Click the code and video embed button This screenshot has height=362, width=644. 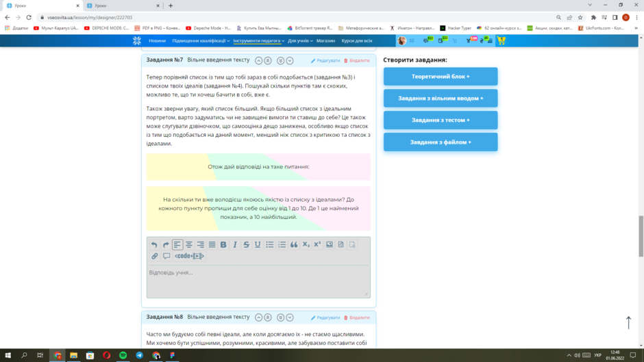[x=189, y=257]
